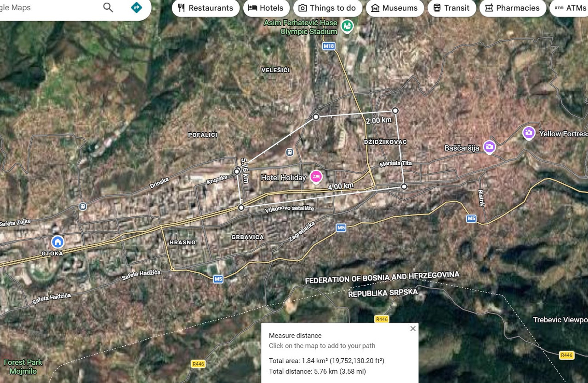The height and width of the screenshot is (383, 588).
Task: Open Hotel Holiday pink hotel pin
Action: click(316, 177)
